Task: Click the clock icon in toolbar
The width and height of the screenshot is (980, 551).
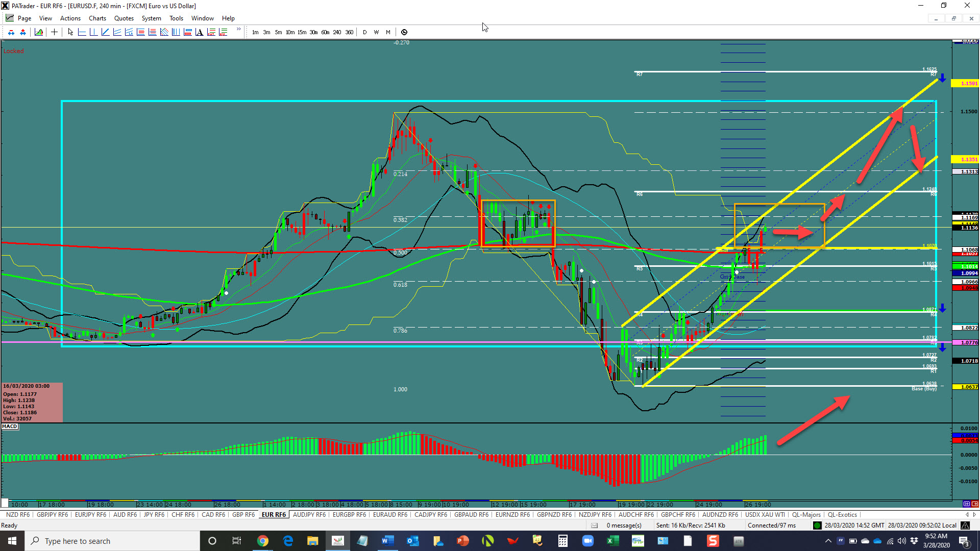Action: click(x=404, y=32)
